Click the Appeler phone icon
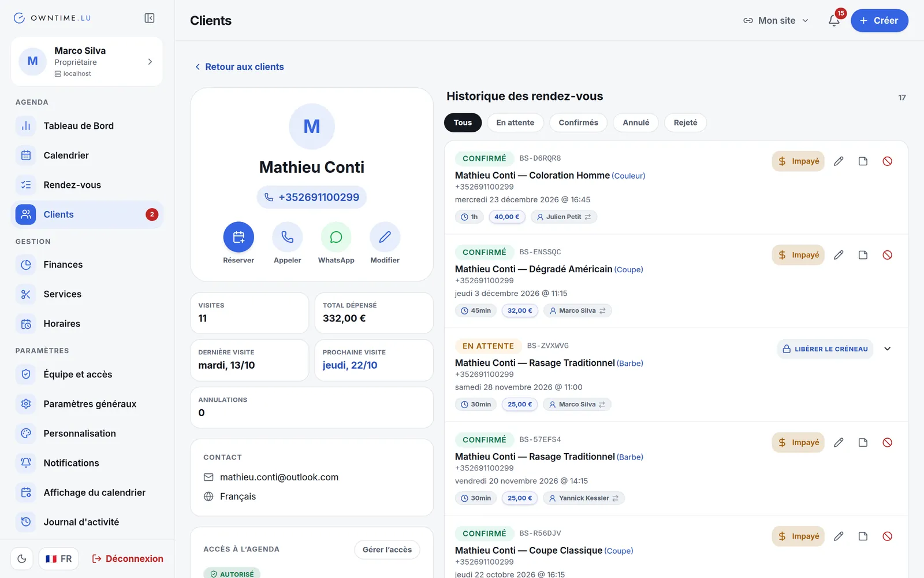Image resolution: width=924 pixels, height=578 pixels. click(x=288, y=237)
